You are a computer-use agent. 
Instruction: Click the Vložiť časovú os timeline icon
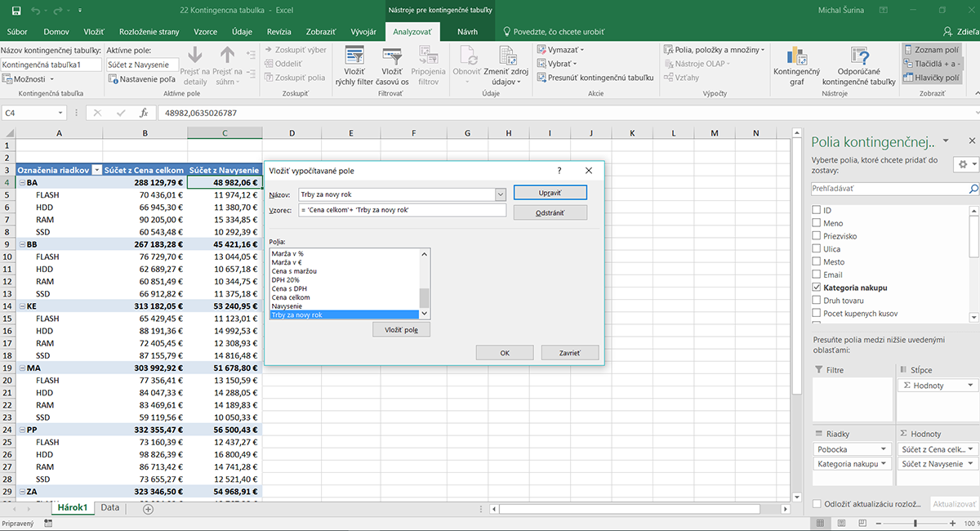pos(392,56)
